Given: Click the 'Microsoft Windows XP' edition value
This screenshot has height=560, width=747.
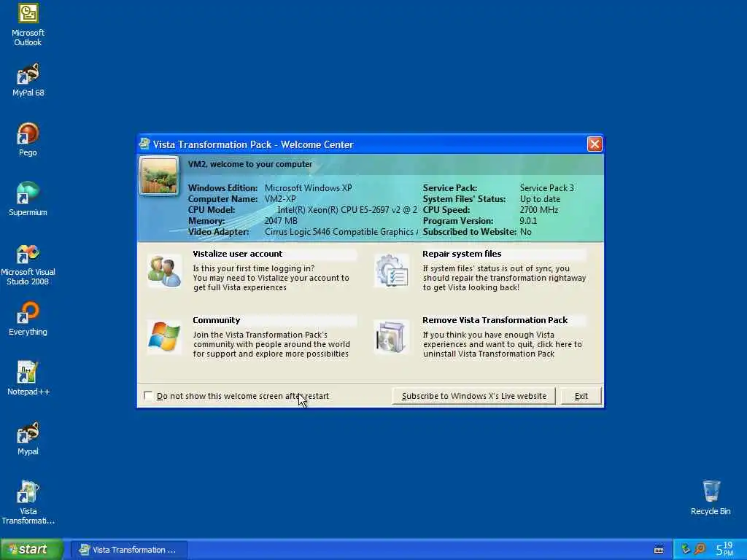Looking at the screenshot, I should [309, 188].
